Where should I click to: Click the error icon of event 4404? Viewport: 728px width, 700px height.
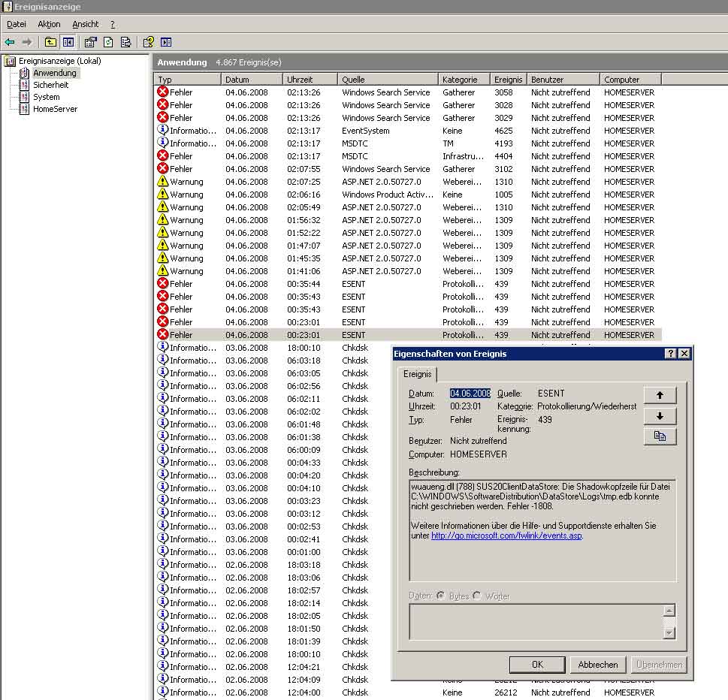coord(162,156)
